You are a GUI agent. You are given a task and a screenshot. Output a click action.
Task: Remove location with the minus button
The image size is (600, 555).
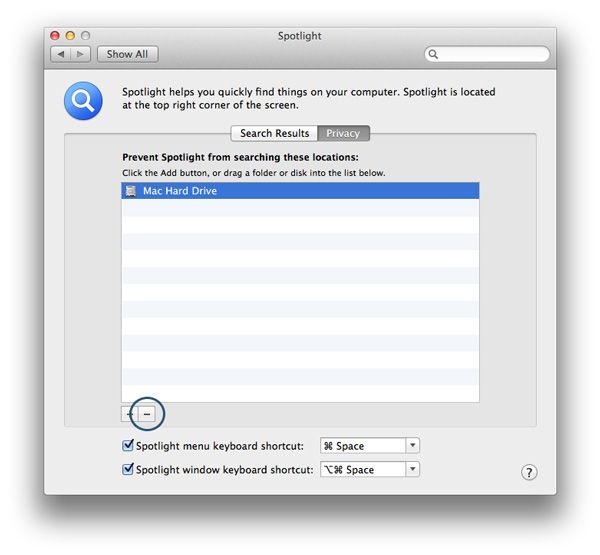click(147, 414)
